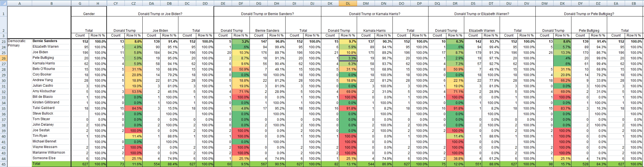Click the 33.8% cell in Andrew Yang row

[598, 81]
